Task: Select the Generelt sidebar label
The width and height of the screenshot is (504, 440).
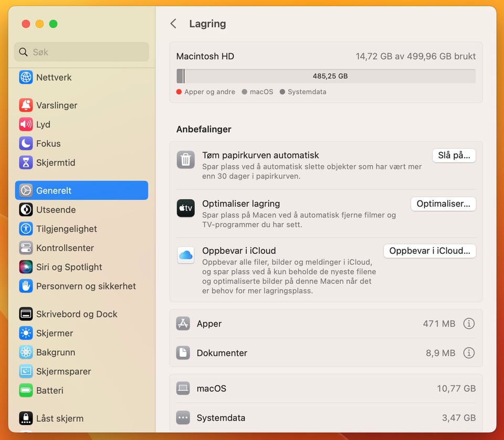Action: coord(54,190)
